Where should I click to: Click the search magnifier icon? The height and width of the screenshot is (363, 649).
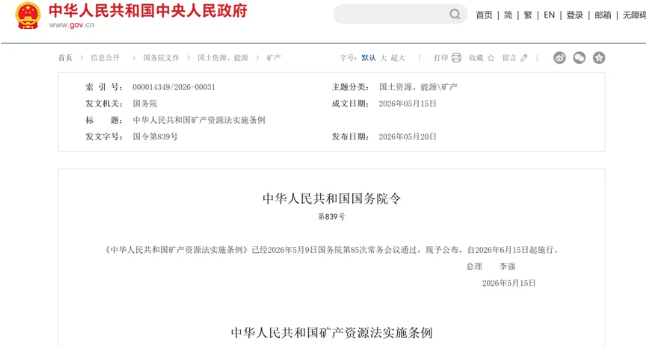(455, 14)
